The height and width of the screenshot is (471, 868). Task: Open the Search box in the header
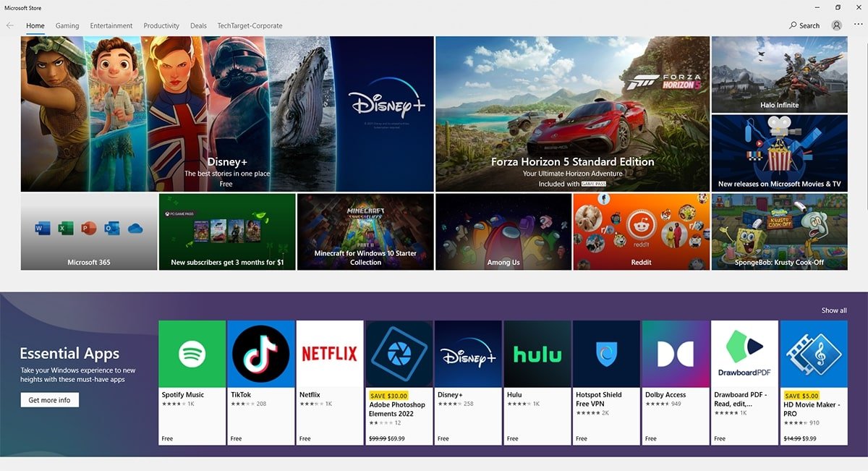click(804, 25)
